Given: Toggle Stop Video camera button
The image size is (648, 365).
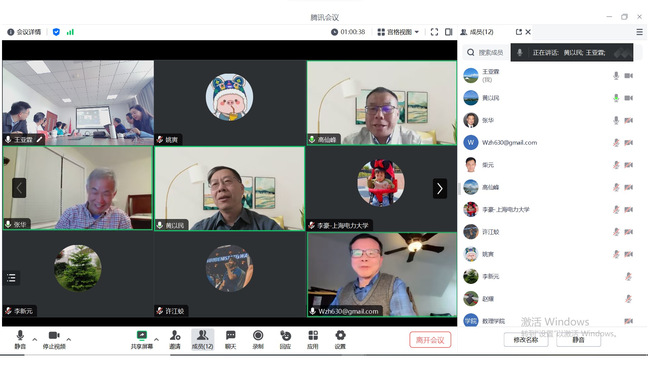Looking at the screenshot, I should point(54,339).
